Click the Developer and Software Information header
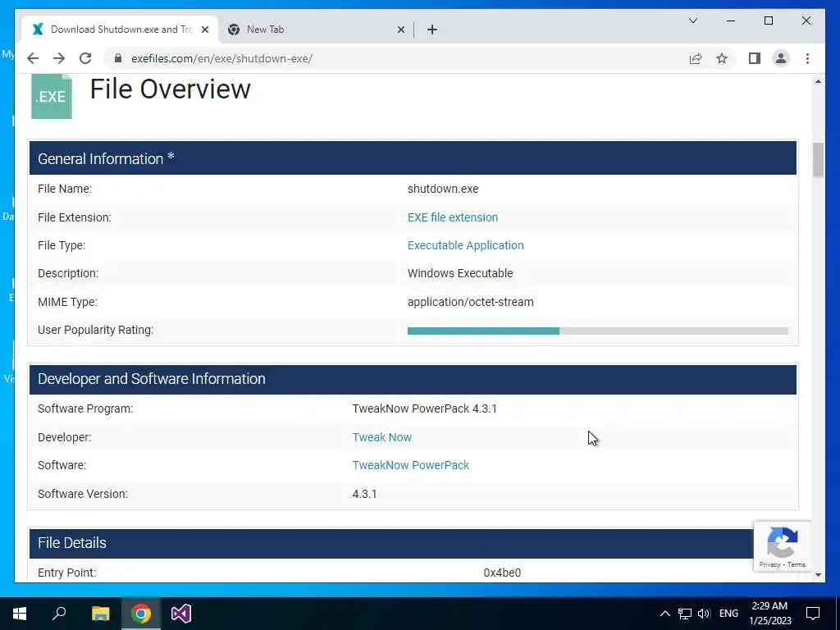 click(413, 379)
